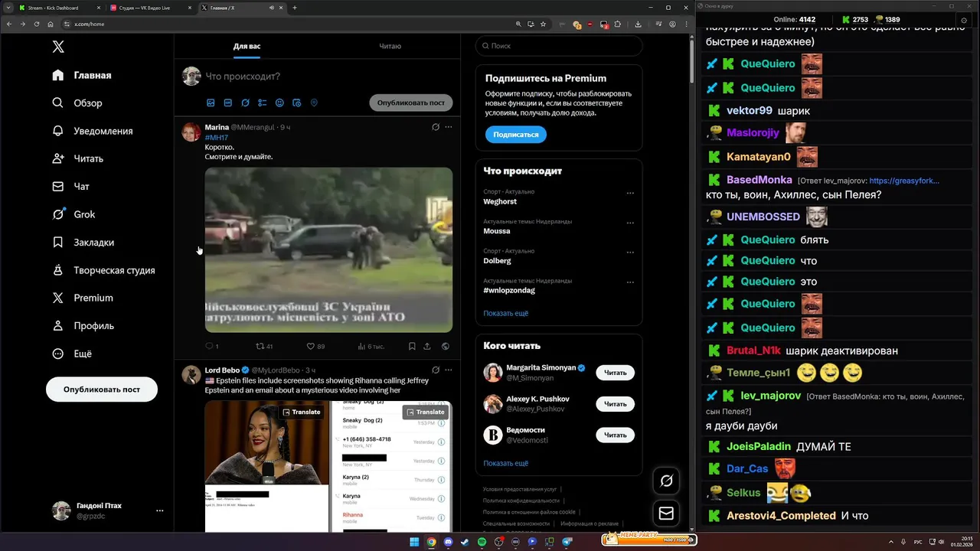The image size is (980, 551).
Task: Open Grok icon in compose toolbar
Action: tap(245, 103)
